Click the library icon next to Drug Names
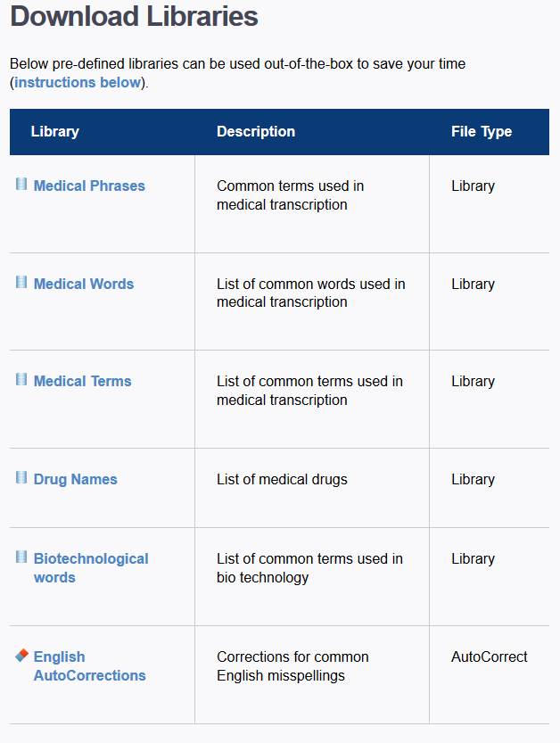Image resolution: width=560 pixels, height=743 pixels. pyautogui.click(x=21, y=477)
